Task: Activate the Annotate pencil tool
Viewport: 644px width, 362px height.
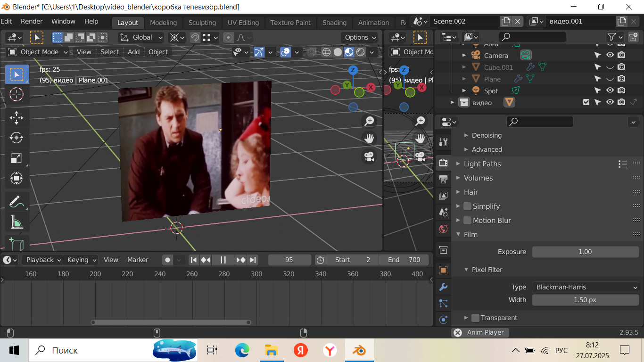Action: pos(17,201)
